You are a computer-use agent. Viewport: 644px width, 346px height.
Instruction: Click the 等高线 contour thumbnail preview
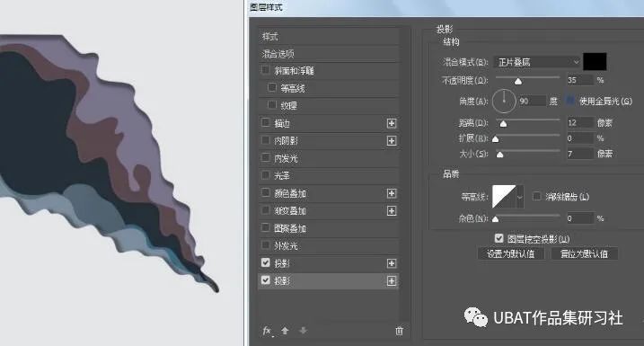(504, 197)
